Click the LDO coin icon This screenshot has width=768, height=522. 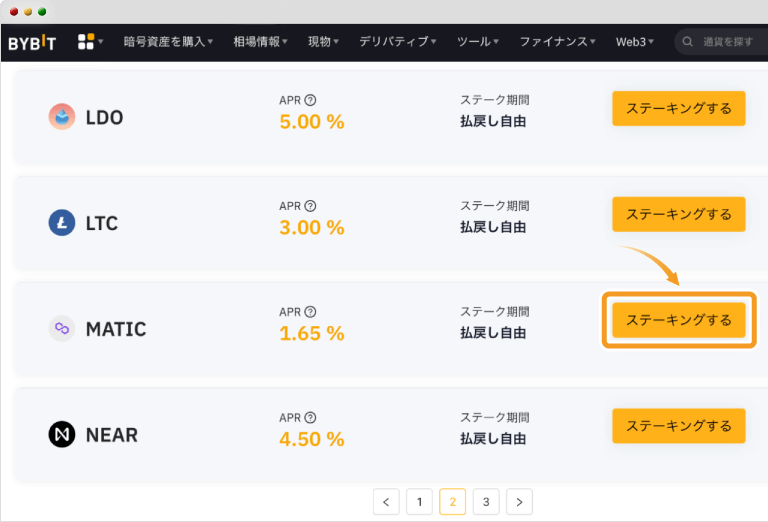pyautogui.click(x=62, y=117)
